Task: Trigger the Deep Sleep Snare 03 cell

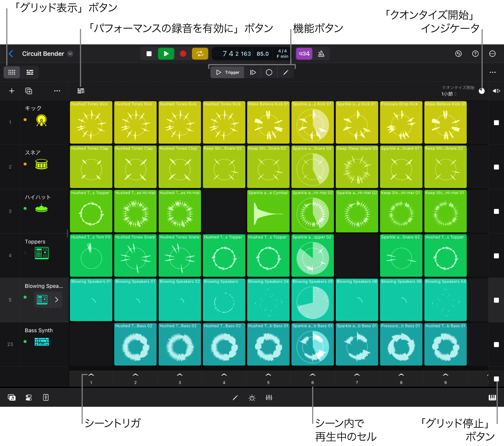Action: (x=357, y=167)
